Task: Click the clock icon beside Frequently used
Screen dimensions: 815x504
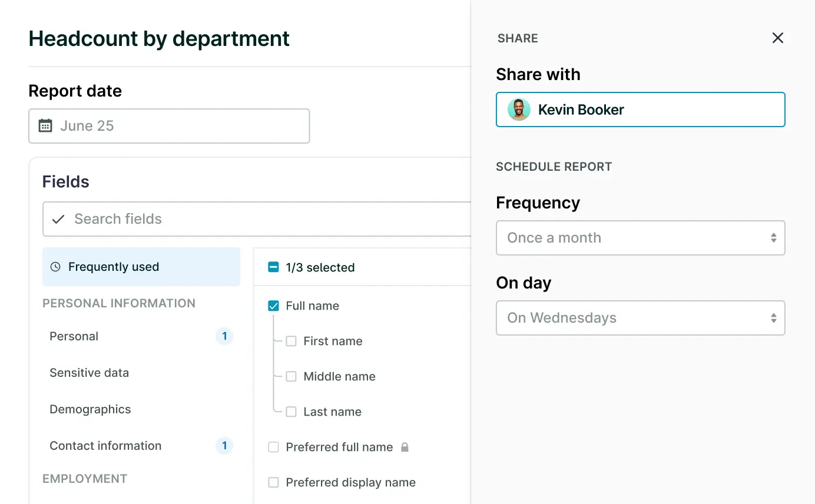Action: pos(55,267)
